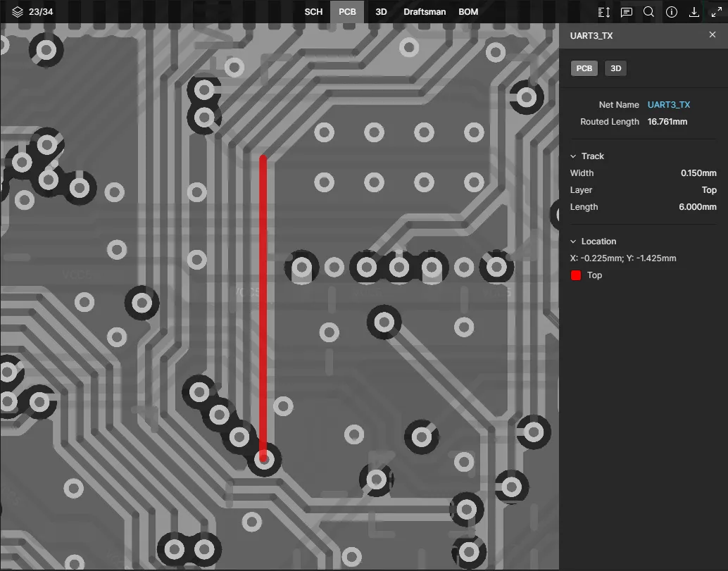Click the Routed Length value 16.761mm
The height and width of the screenshot is (571, 728).
(x=667, y=122)
